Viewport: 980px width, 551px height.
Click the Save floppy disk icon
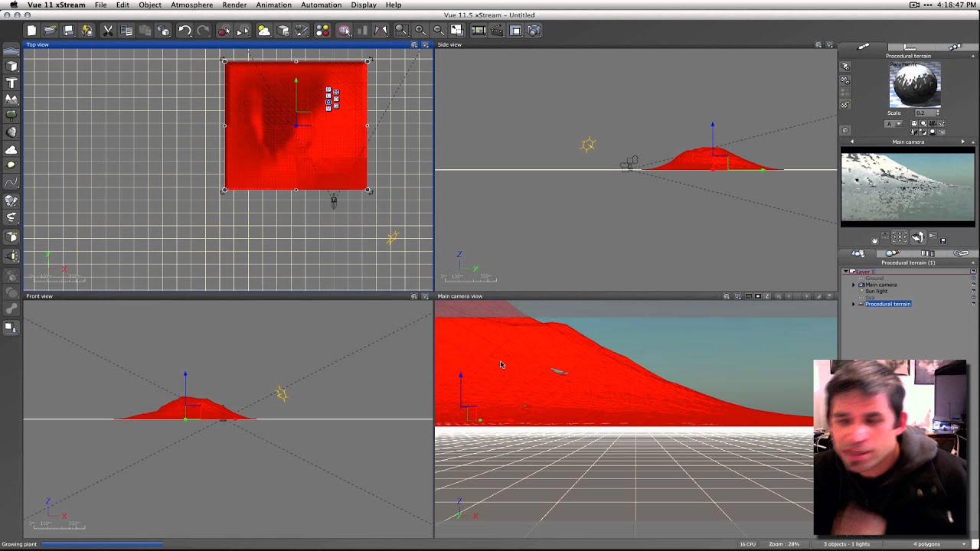tap(68, 31)
